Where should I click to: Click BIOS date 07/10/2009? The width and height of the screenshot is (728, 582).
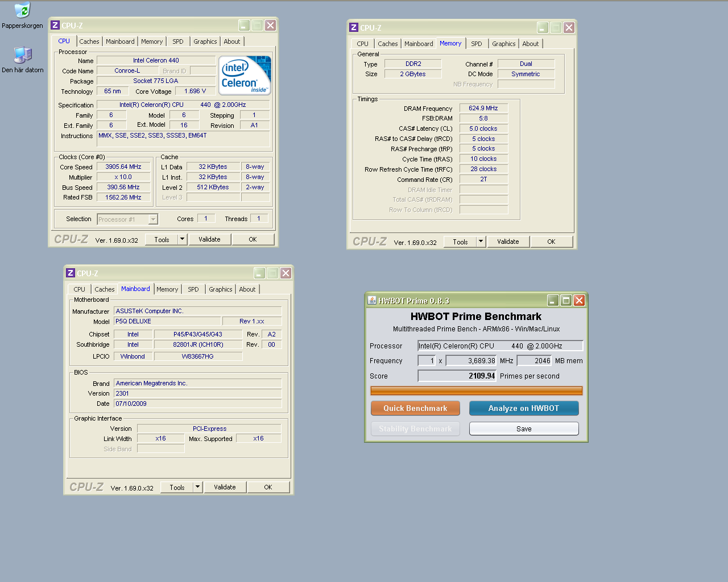pos(198,404)
